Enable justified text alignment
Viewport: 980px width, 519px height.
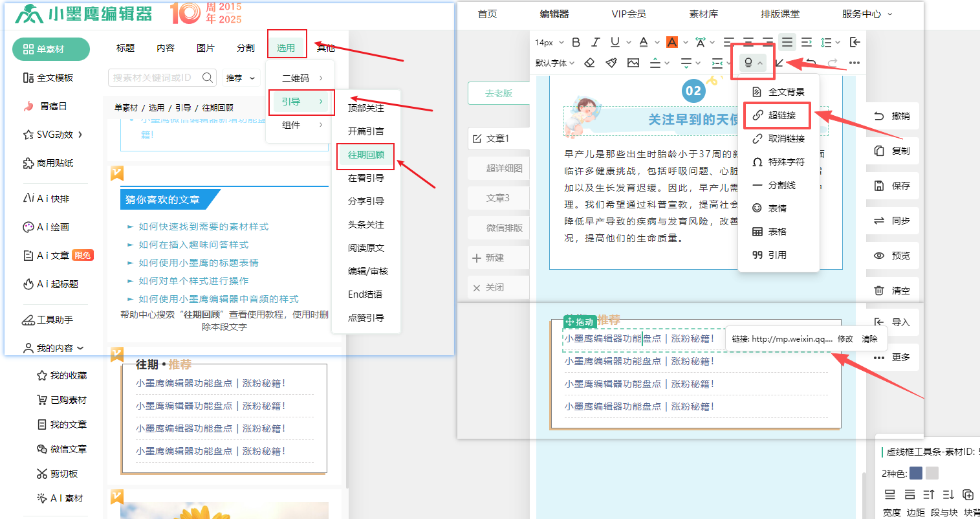pos(787,42)
